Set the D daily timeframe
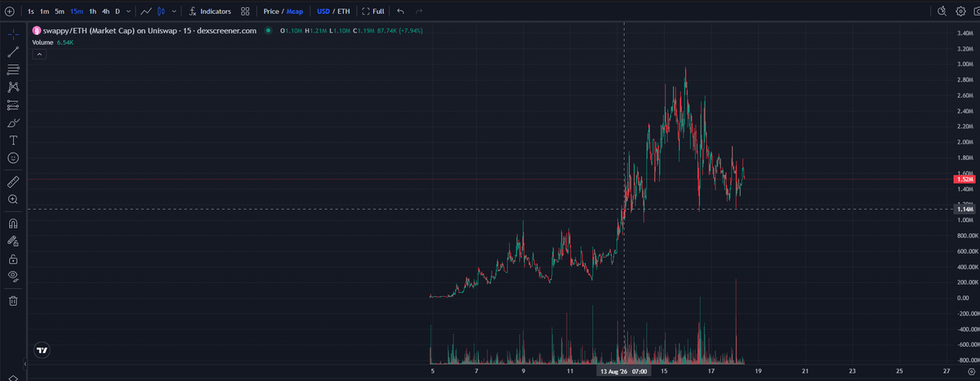This screenshot has width=980, height=381. point(118,11)
